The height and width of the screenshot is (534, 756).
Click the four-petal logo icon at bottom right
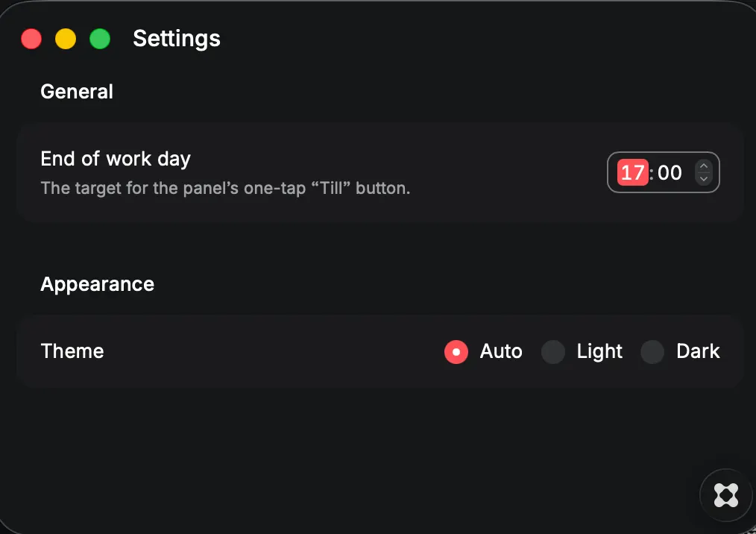coord(726,495)
